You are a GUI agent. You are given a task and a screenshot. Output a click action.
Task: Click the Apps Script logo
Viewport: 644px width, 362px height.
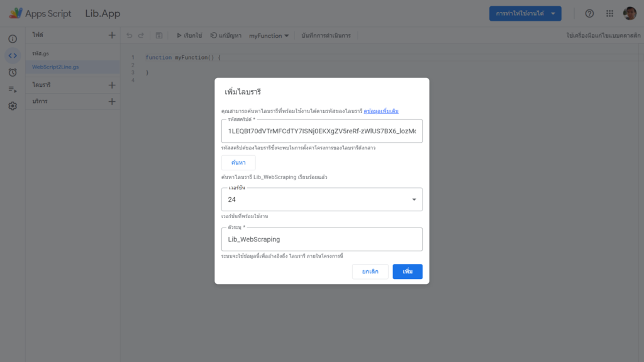[x=16, y=13]
